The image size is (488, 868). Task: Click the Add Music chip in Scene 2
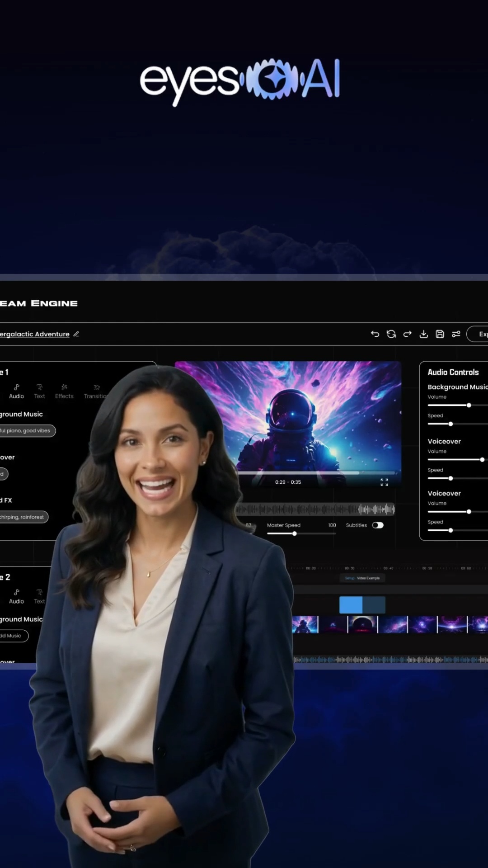[x=14, y=636]
